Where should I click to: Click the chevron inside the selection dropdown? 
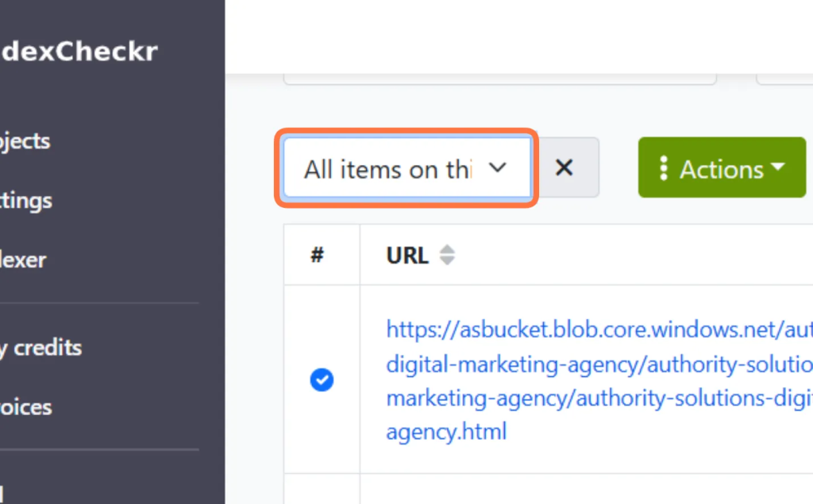[497, 167]
